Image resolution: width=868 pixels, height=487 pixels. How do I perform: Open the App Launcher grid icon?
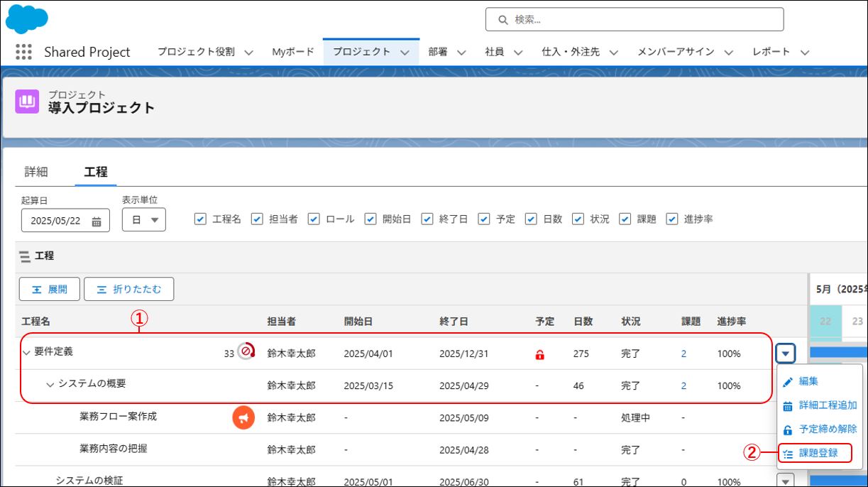tap(23, 52)
